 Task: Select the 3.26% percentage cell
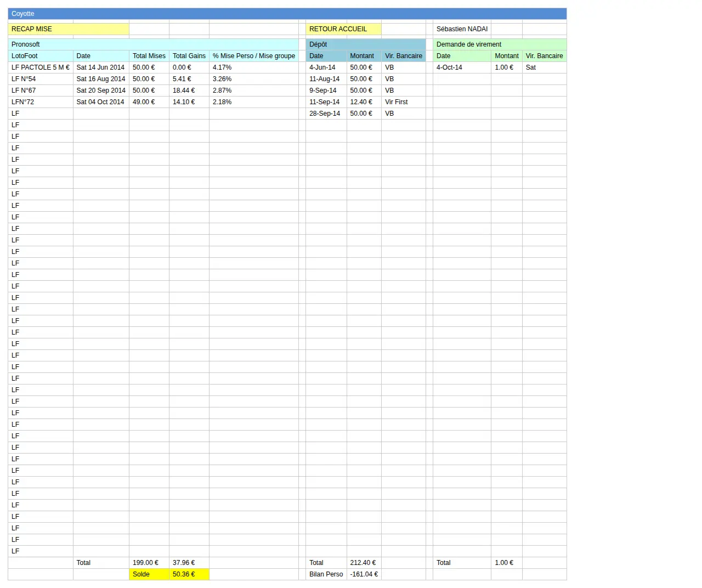(x=254, y=79)
